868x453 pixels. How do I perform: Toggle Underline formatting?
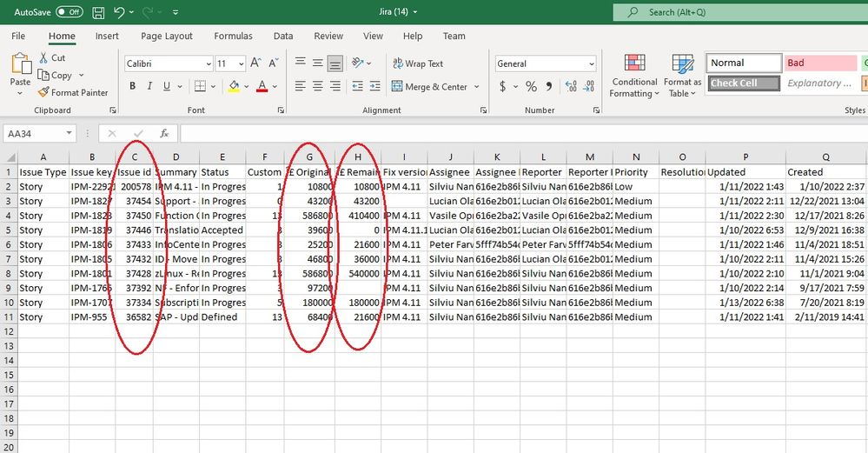click(x=167, y=86)
